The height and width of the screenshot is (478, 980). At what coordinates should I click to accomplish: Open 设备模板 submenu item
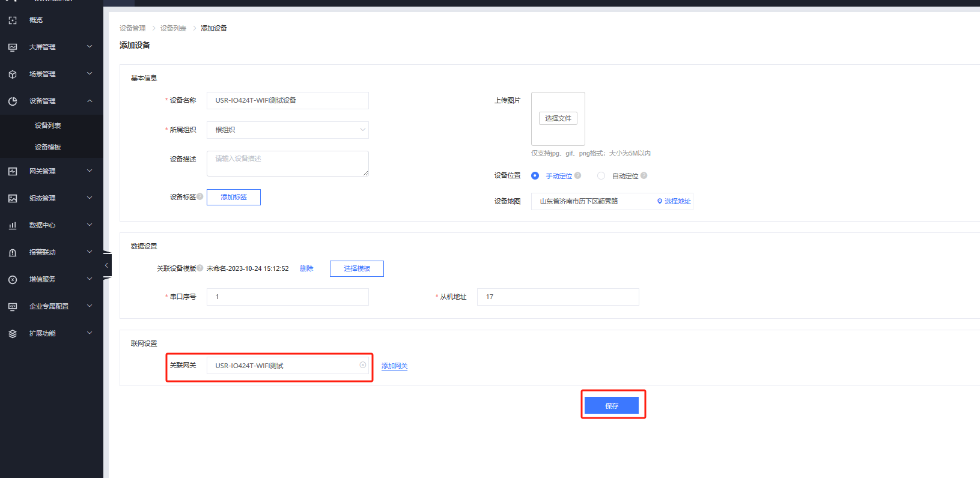click(x=48, y=147)
